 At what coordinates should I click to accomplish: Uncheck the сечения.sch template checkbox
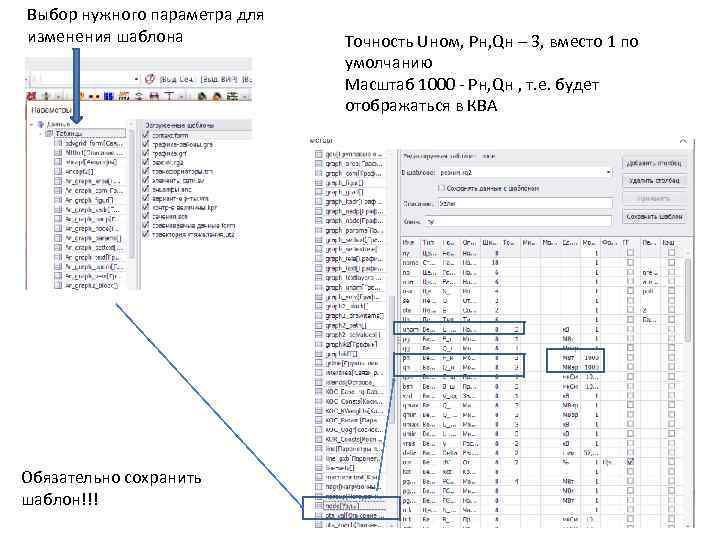[x=146, y=216]
